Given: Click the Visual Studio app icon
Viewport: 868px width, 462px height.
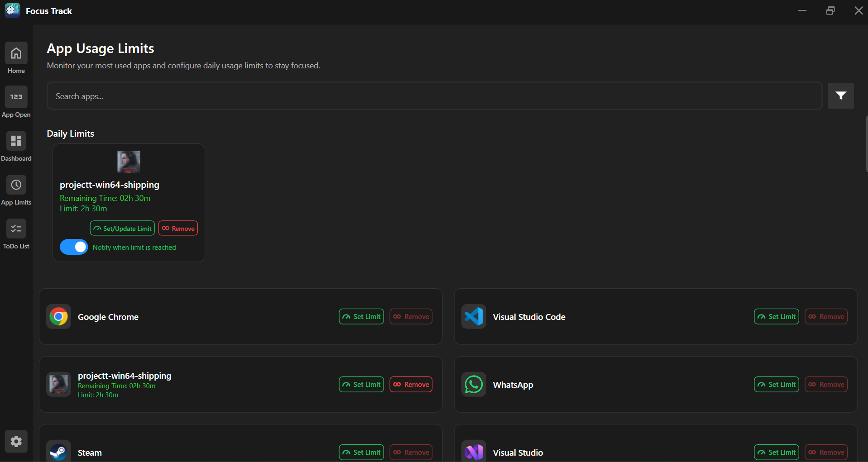Looking at the screenshot, I should tap(474, 451).
